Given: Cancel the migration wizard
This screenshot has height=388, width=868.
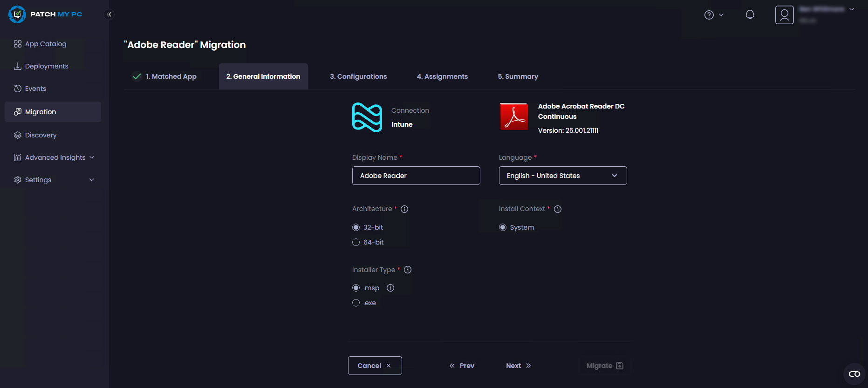Looking at the screenshot, I should coord(375,366).
